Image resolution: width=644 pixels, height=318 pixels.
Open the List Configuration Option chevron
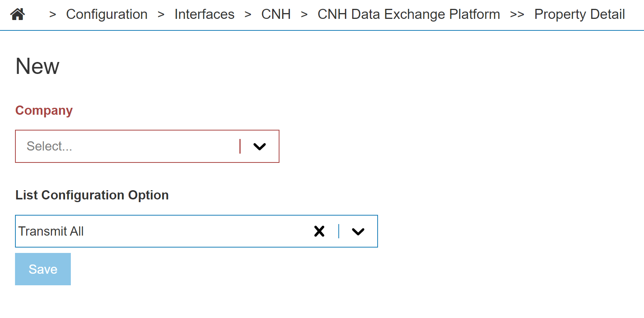(358, 231)
